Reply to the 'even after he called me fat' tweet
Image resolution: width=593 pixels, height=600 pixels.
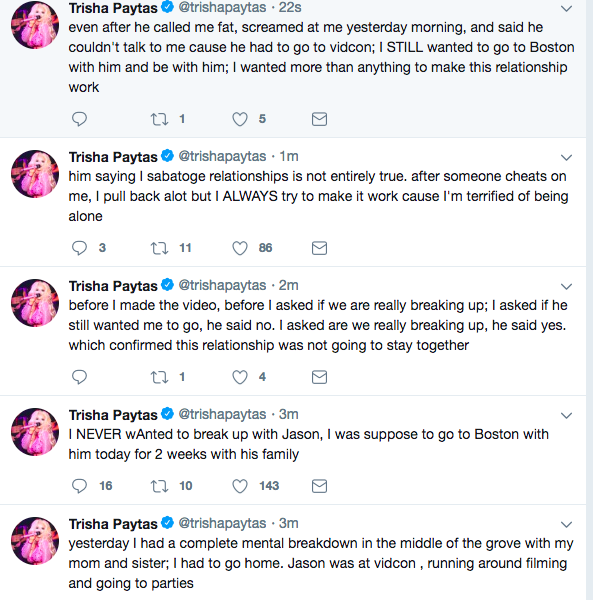click(x=80, y=119)
